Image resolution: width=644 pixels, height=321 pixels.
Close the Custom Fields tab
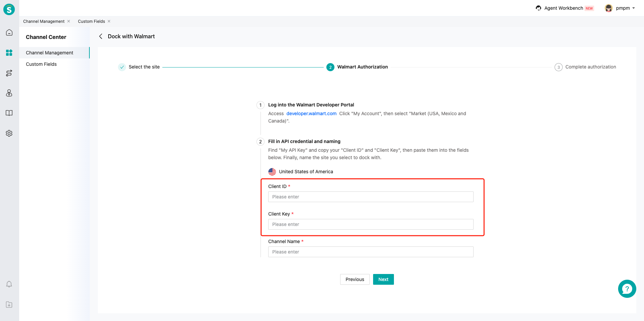109,21
